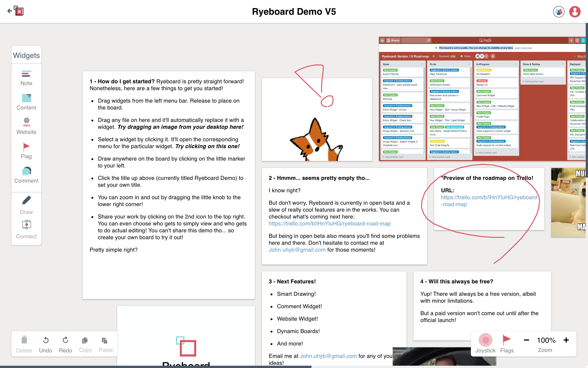Open the Flags list

pyautogui.click(x=507, y=344)
